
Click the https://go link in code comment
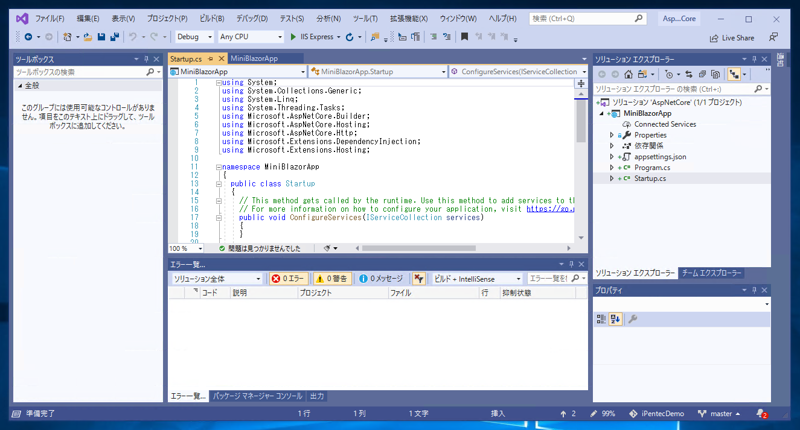[551, 209]
